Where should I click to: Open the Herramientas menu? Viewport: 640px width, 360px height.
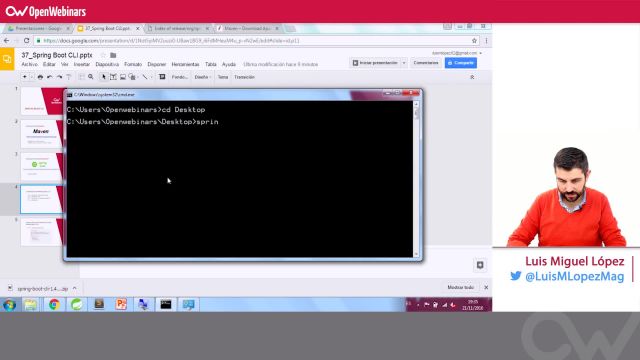coord(185,64)
